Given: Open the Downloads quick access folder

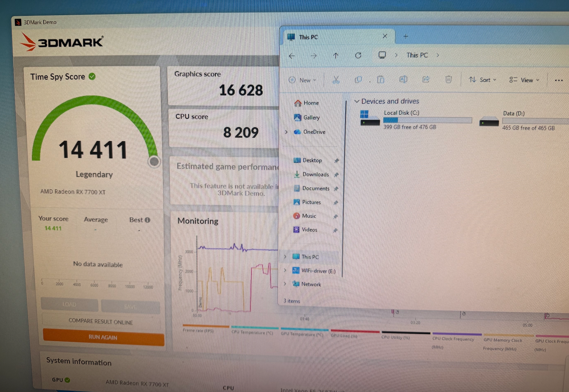Looking at the screenshot, I should 311,174.
